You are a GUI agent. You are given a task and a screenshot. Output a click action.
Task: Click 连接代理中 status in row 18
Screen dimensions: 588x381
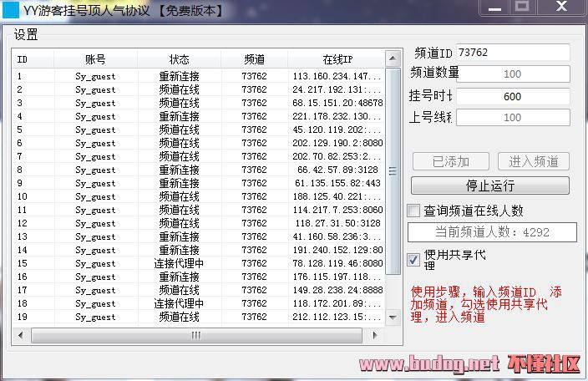[179, 303]
